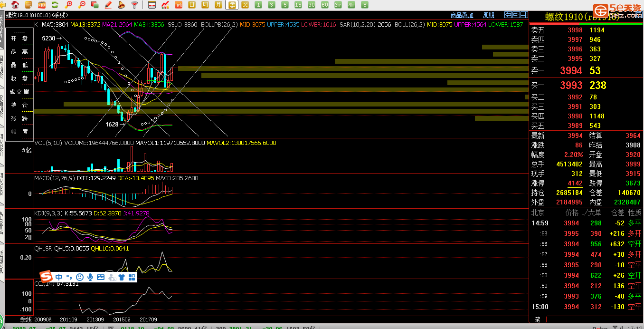Click sell-one price 3994 in order book
This screenshot has width=644, height=329.
coord(571,71)
